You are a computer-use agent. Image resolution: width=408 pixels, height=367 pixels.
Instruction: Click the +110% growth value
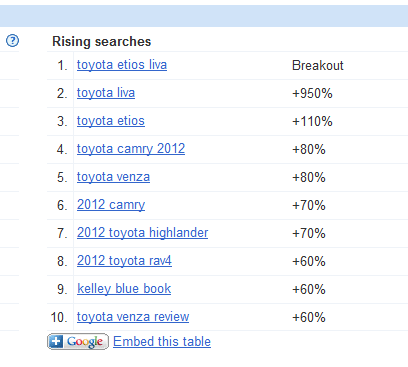coord(312,121)
